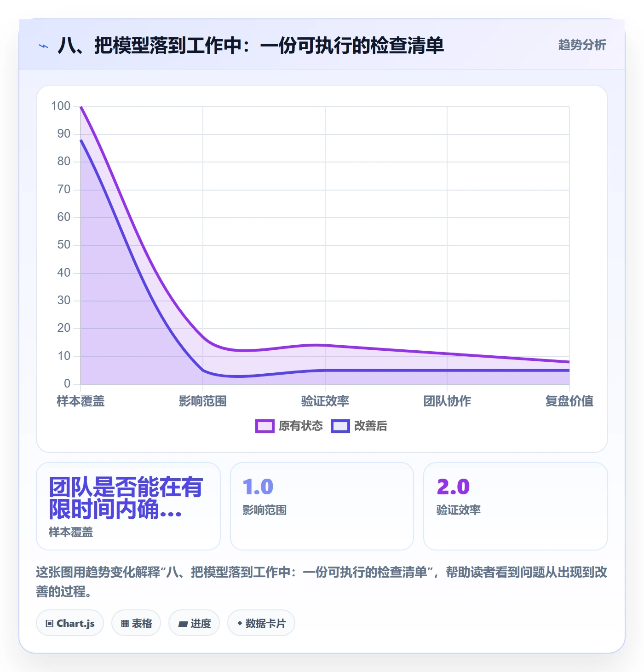Click the 1.0 value text
Image resolution: width=644 pixels, height=672 pixels.
click(x=258, y=487)
